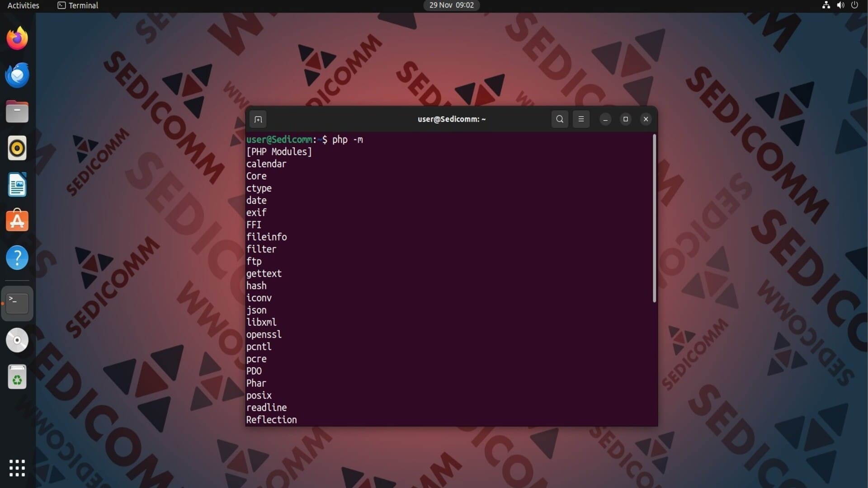Click the terminal vertical scrollbar
The width and height of the screenshot is (868, 488).
point(654,218)
